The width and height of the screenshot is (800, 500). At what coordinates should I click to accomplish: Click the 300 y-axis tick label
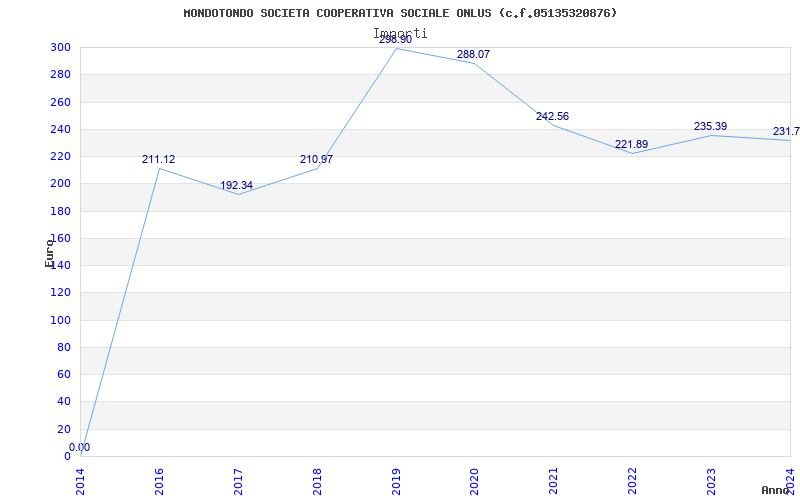(x=60, y=47)
